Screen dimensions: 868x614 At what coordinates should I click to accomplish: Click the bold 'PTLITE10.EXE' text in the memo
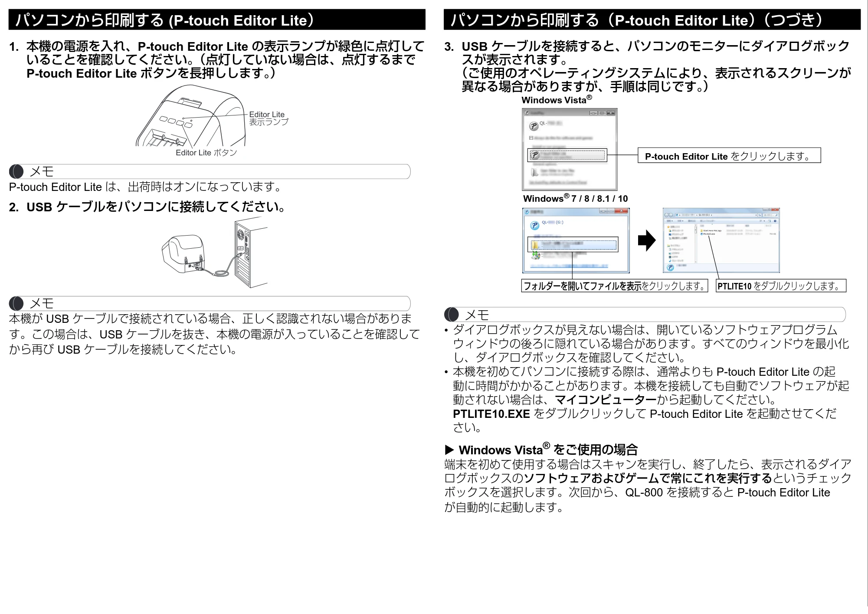(491, 414)
